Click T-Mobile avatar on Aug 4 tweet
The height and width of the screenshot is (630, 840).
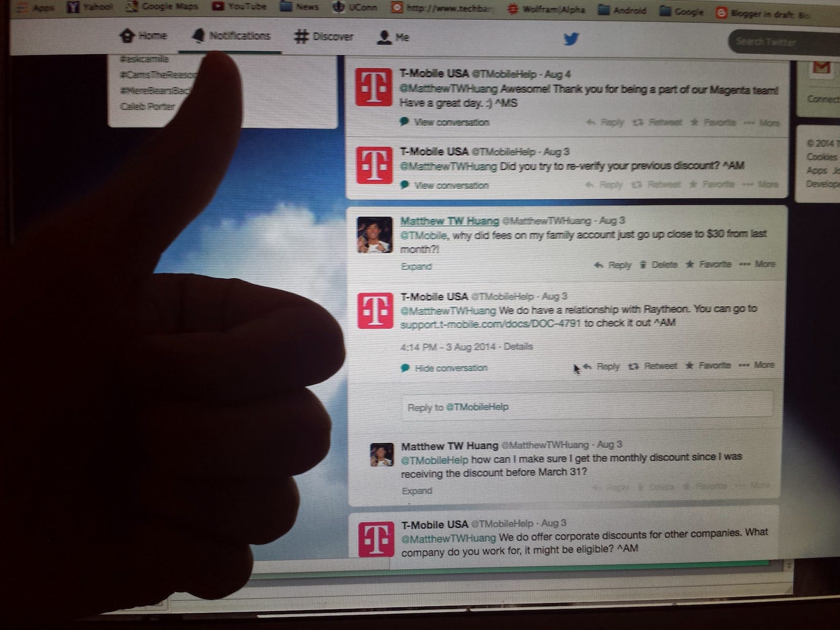coord(373,87)
